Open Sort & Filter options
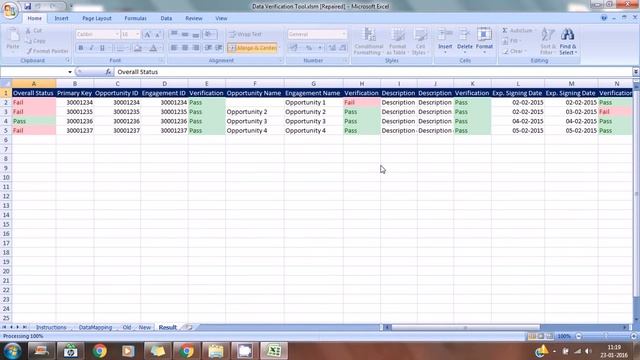Viewport: 640px width, 360px height. [547, 41]
